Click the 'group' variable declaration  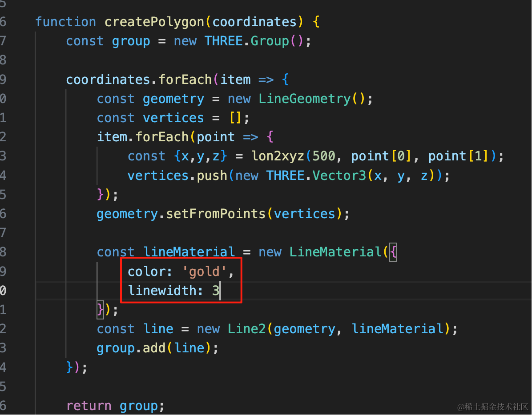click(131, 41)
